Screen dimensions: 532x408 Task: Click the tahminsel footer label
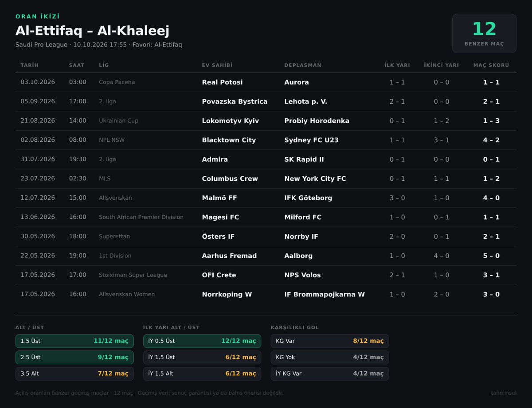click(x=504, y=393)
